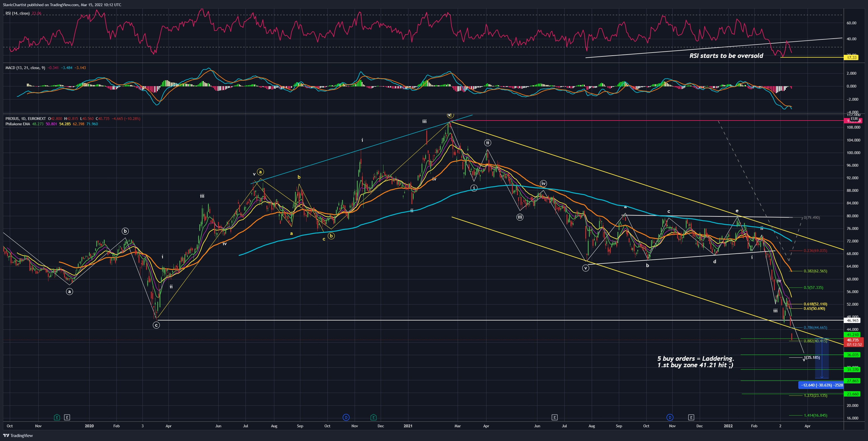Viewport: 868px width, 441px height.
Task: Click the 'SlavicChartist published on TradingView.com' header text
Action: [x=40, y=5]
